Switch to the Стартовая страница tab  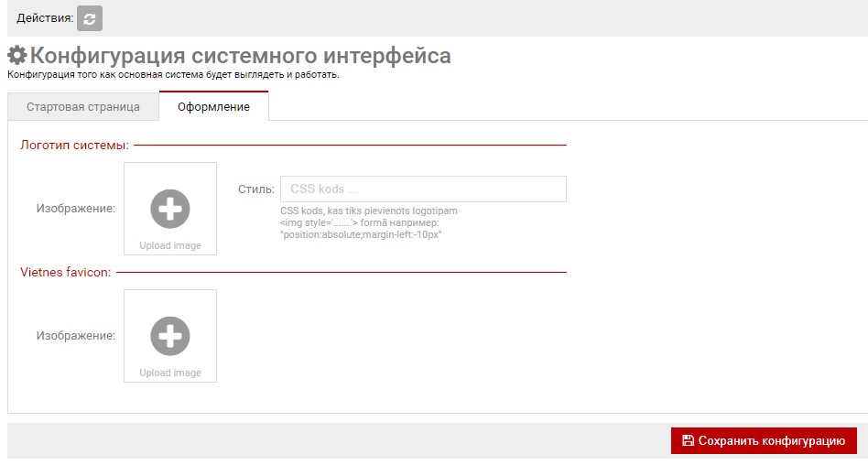tap(83, 107)
